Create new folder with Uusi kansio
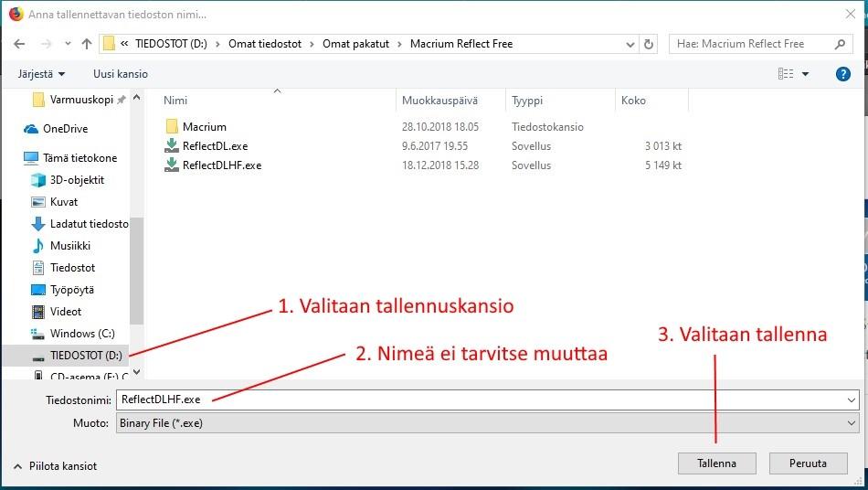Screen dimensions: 868x490 point(120,74)
